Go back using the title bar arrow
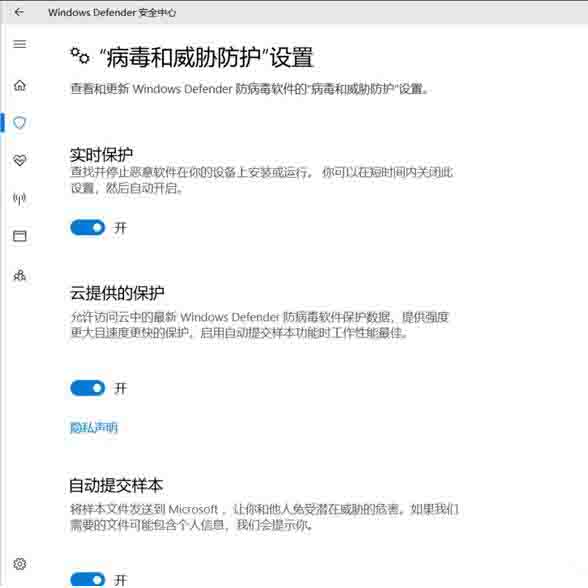Image resolution: width=588 pixels, height=588 pixels. pos(19,12)
